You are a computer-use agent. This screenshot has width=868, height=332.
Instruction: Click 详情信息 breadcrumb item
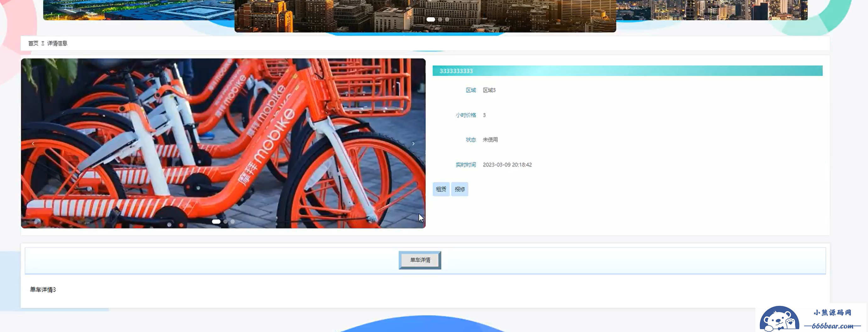[x=57, y=43]
